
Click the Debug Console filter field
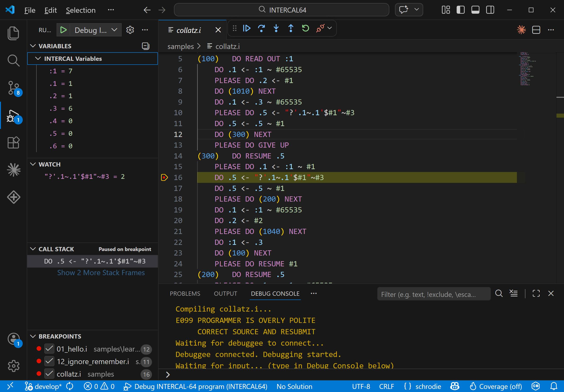click(434, 294)
